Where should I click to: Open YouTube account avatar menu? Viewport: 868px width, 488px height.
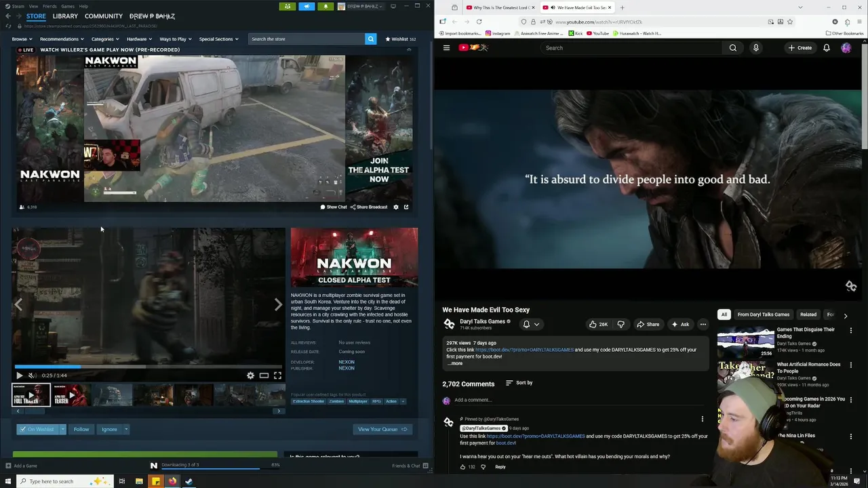click(846, 47)
